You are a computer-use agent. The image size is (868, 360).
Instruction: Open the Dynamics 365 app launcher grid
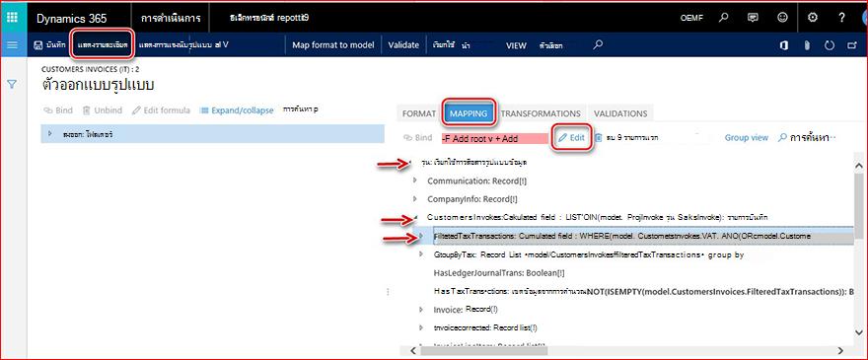click(12, 17)
